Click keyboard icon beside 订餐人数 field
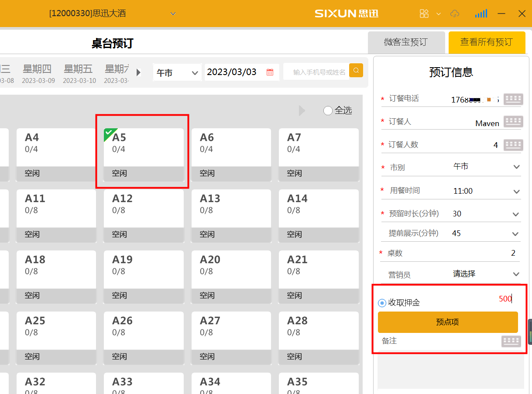 point(513,145)
